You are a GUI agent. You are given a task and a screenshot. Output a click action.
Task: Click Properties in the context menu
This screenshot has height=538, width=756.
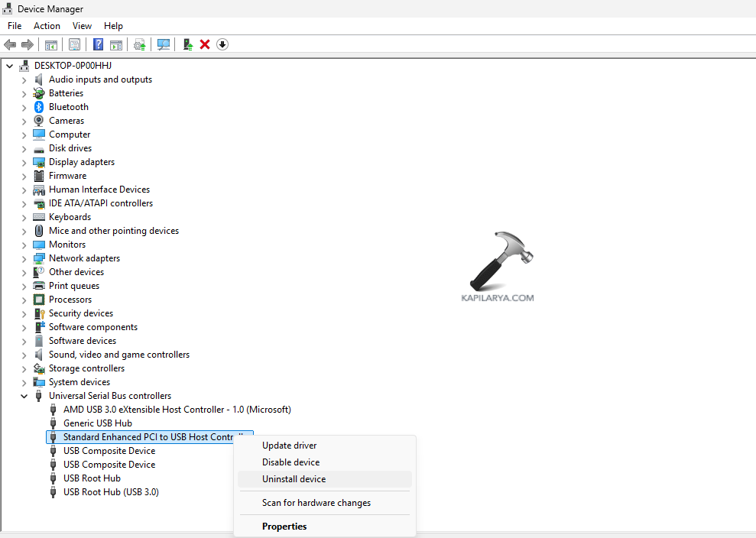[284, 527]
